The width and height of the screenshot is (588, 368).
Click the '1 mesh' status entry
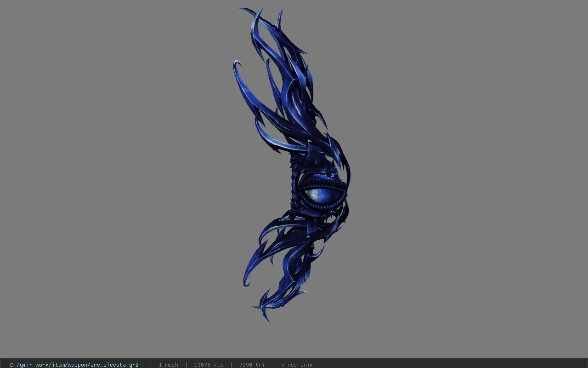pos(168,365)
